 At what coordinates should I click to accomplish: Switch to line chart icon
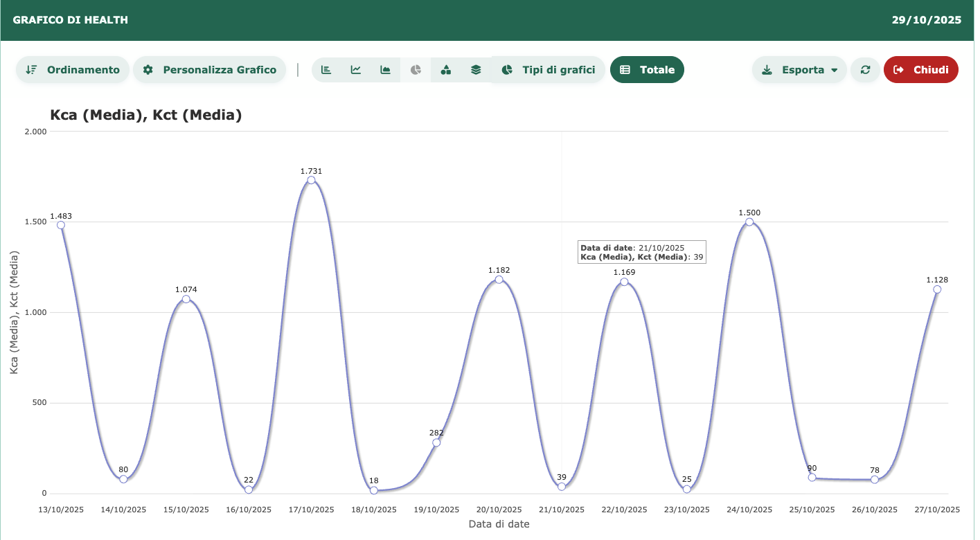tap(356, 70)
